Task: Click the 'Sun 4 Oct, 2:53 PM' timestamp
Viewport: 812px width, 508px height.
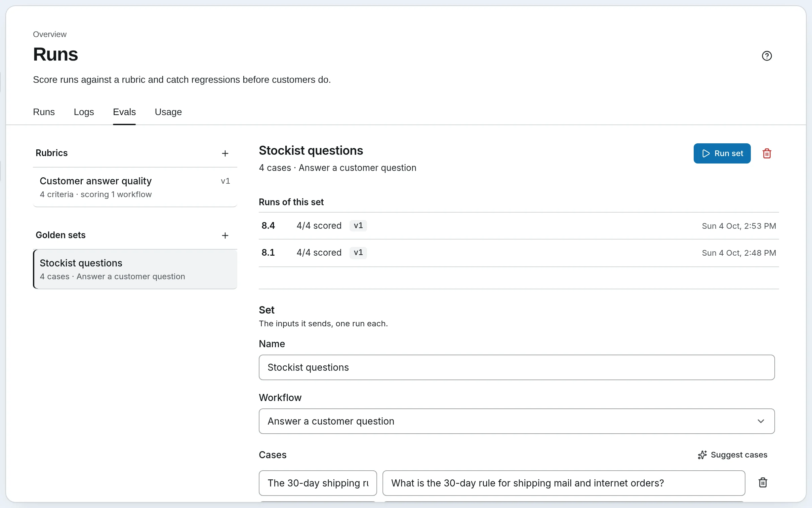Action: coord(739,226)
